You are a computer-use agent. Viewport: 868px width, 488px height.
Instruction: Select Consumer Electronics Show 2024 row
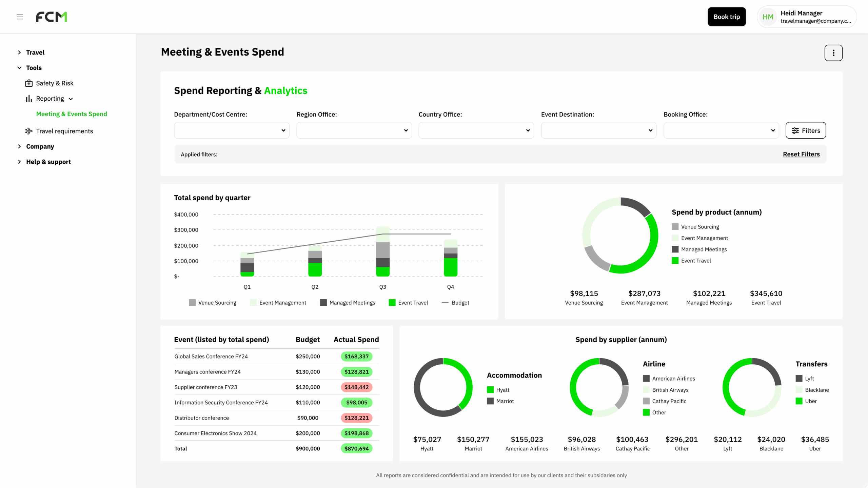[277, 433]
